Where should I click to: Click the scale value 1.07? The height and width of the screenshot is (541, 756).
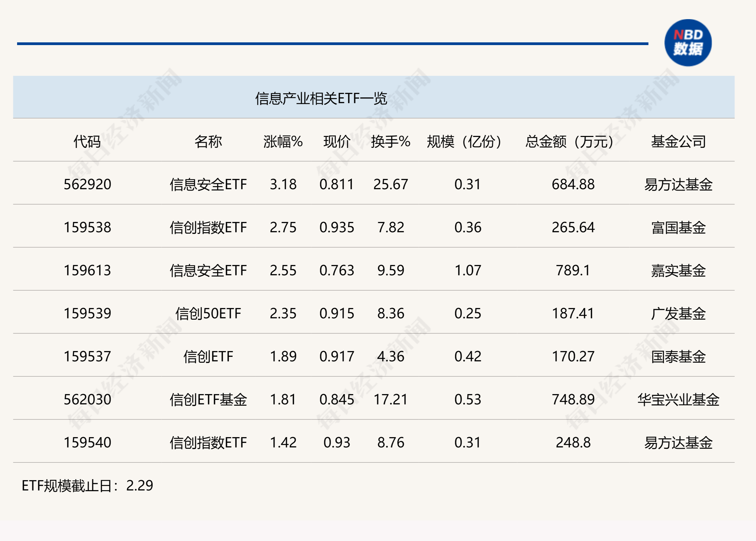[x=468, y=270]
